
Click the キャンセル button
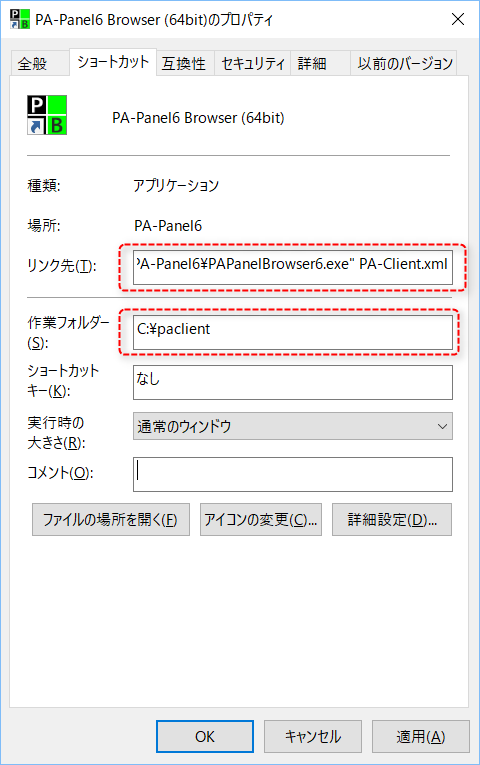tap(313, 736)
